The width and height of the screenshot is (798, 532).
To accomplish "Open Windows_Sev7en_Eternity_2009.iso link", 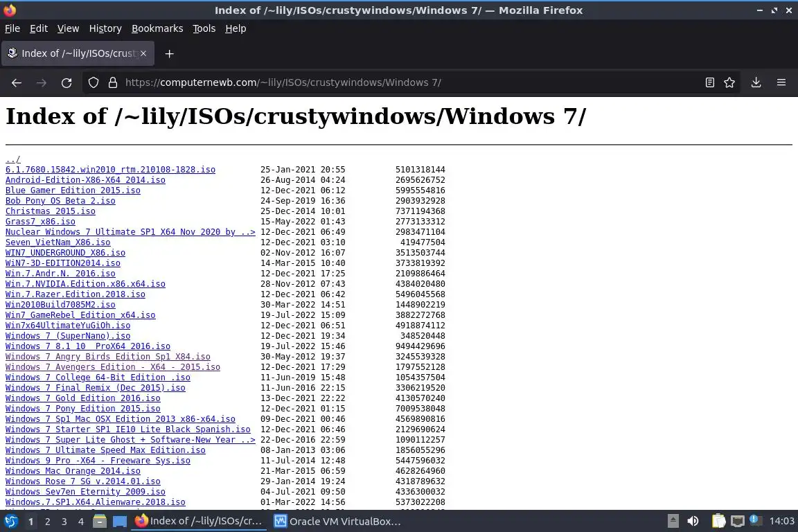I will click(85, 492).
